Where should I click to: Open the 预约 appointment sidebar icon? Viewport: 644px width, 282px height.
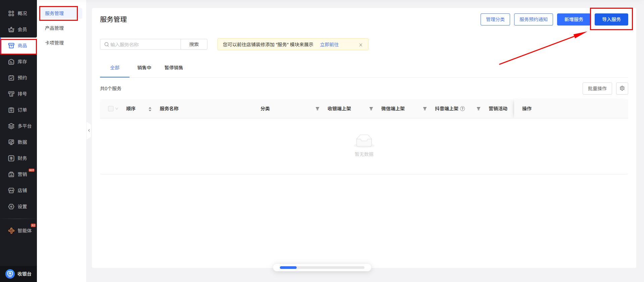(11, 78)
